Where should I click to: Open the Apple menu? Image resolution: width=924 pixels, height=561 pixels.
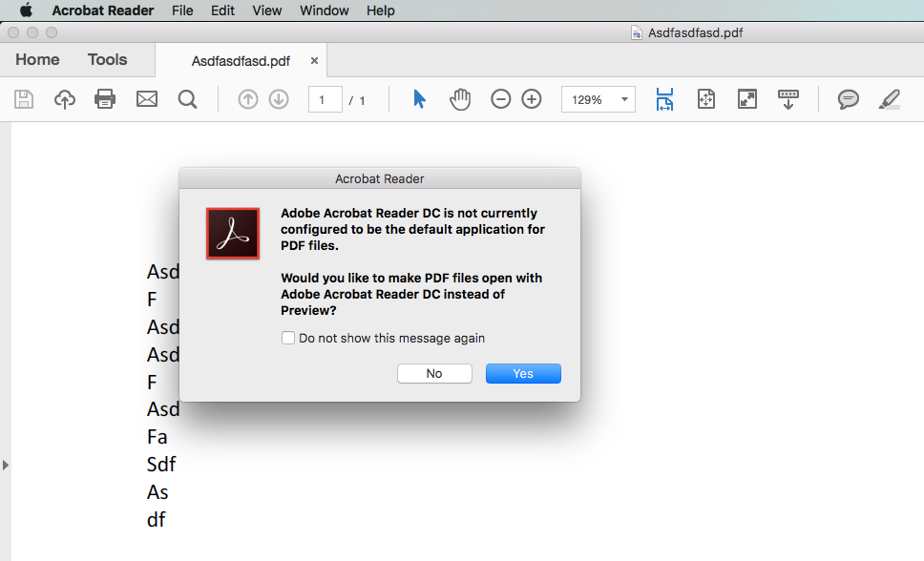(26, 10)
